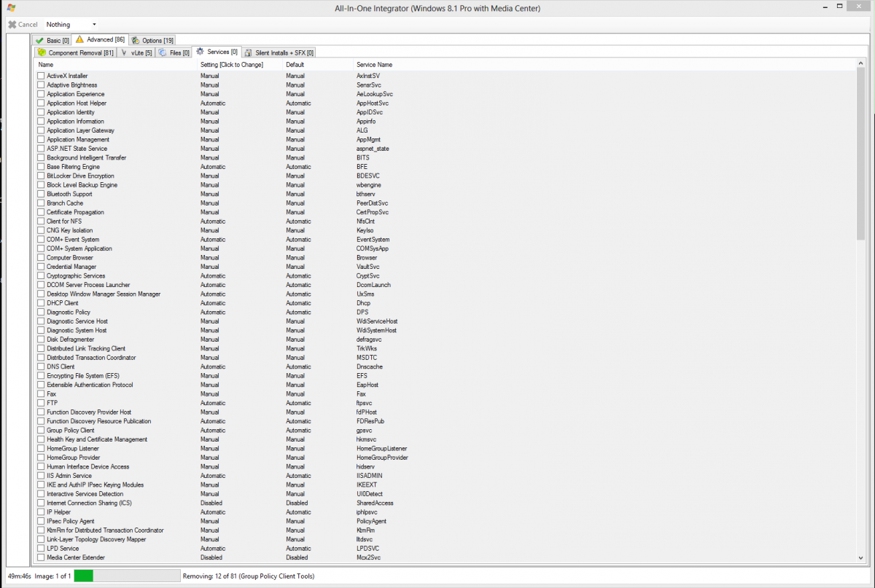
Task: Change the Application Host Helper setting value
Action: coord(213,103)
